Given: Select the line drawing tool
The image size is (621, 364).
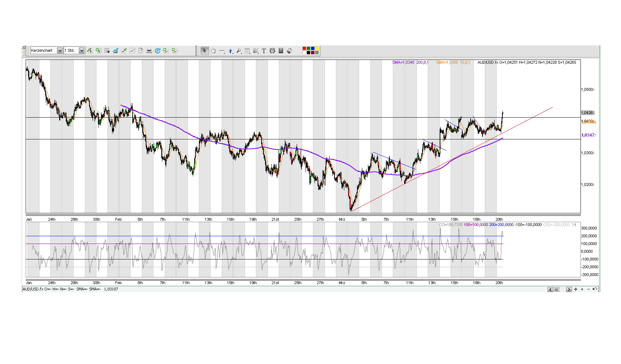Looking at the screenshot, I should point(222,51).
